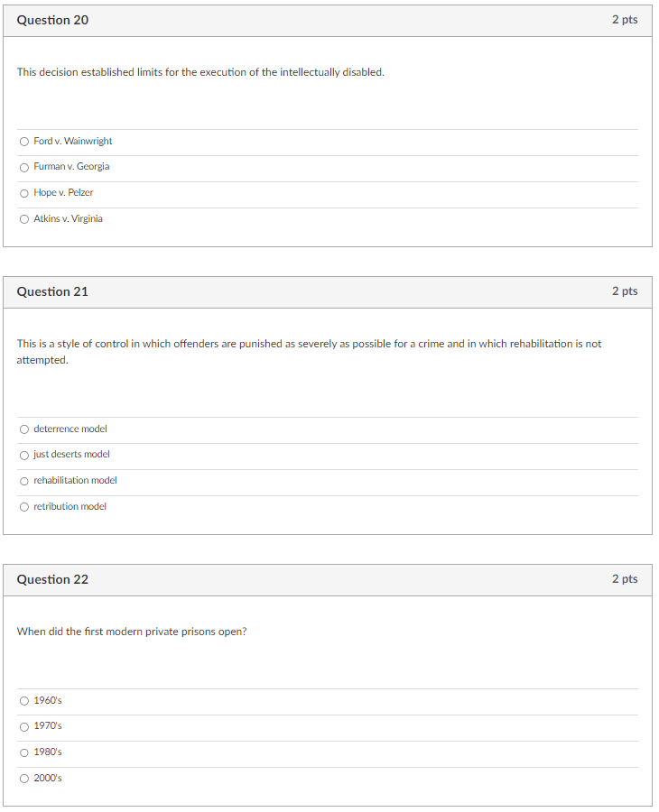Pick 2000's for the private prisons question

pyautogui.click(x=23, y=778)
